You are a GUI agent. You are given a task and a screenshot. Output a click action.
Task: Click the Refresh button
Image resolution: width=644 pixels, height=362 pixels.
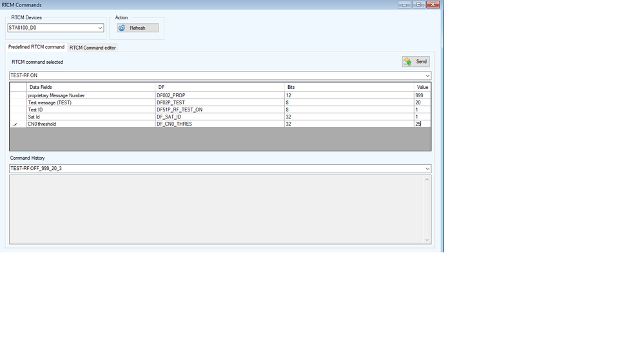point(137,28)
